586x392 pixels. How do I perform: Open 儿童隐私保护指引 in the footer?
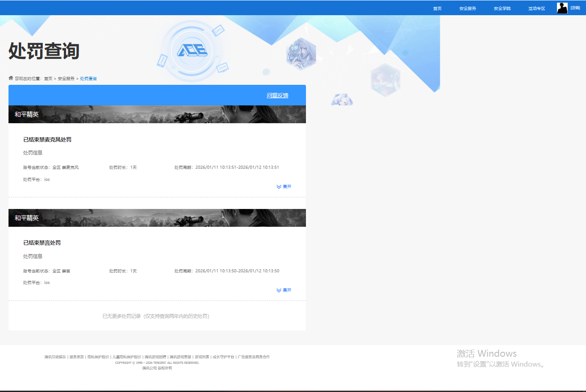click(127, 357)
